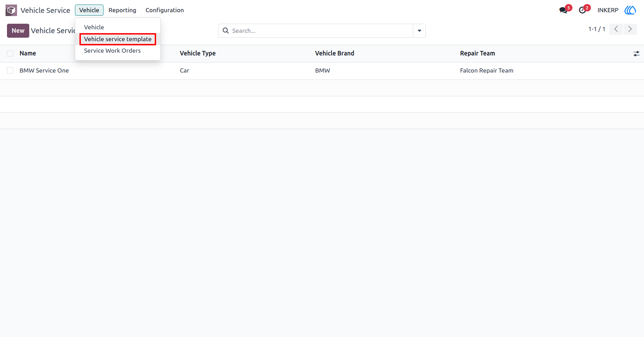This screenshot has height=337, width=644.
Task: Open the Vehicle Service app home icon
Action: click(x=11, y=10)
